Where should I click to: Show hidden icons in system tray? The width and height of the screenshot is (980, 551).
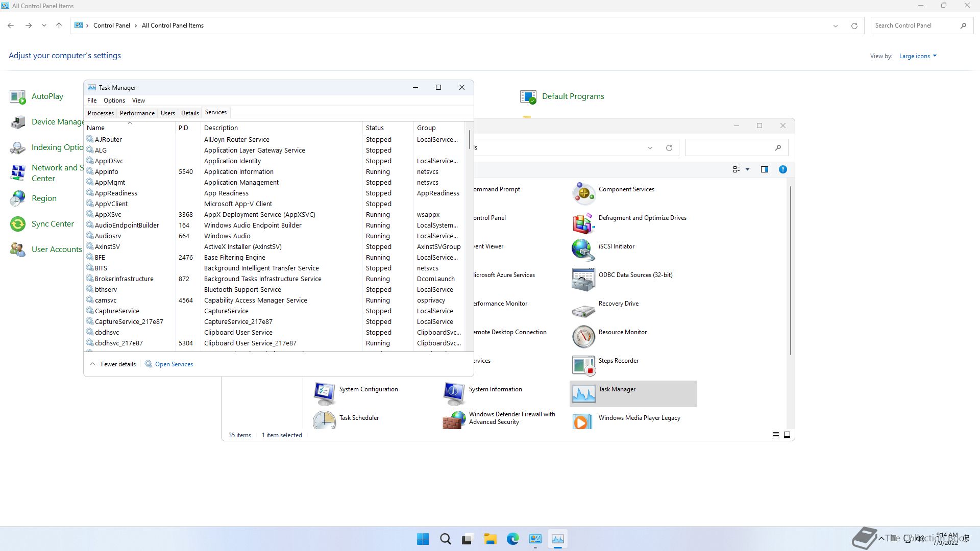click(x=881, y=539)
